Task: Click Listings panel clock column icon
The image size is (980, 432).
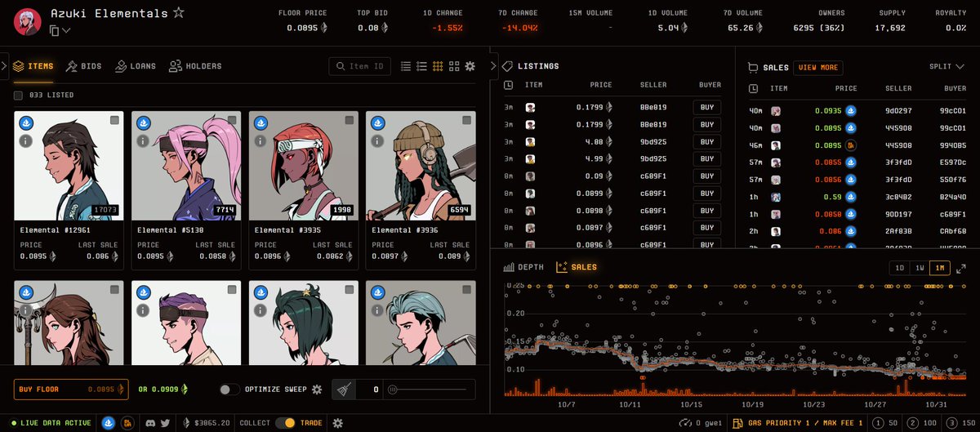Action: click(x=509, y=85)
